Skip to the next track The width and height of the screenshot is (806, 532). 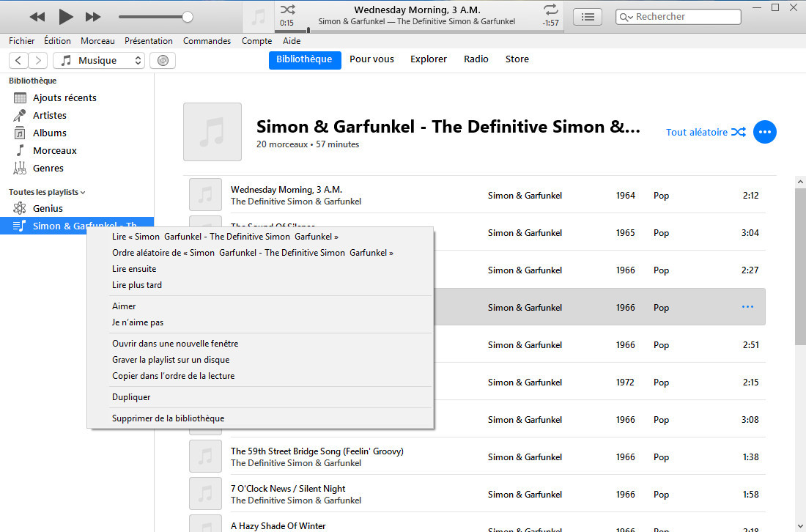(93, 17)
